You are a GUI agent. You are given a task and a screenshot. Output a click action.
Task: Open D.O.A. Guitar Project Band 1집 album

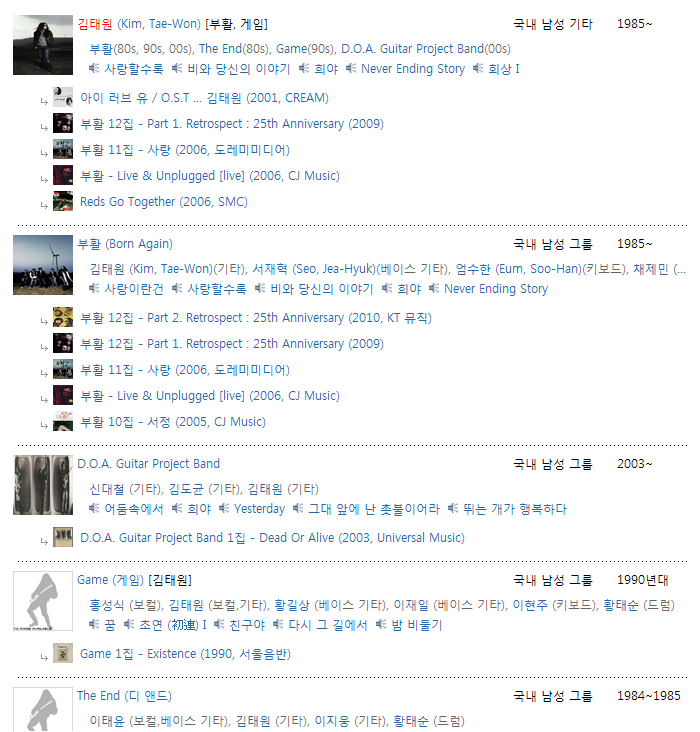point(272,538)
